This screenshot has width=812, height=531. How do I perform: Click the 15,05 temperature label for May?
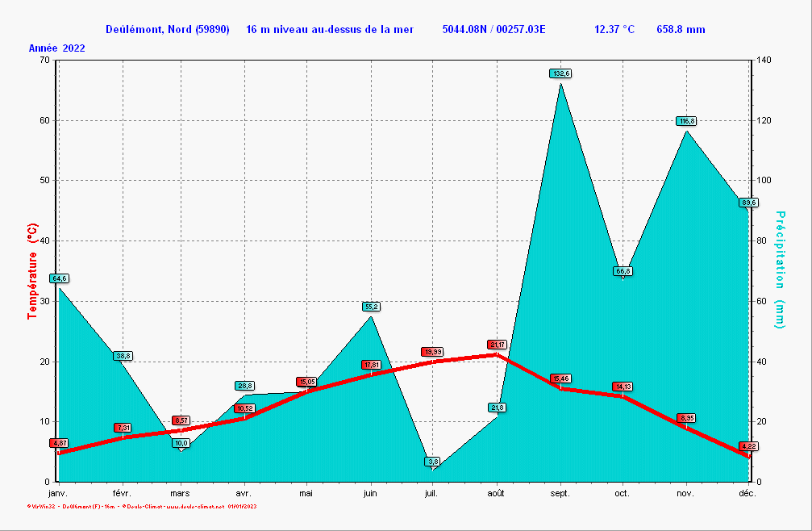(x=306, y=382)
